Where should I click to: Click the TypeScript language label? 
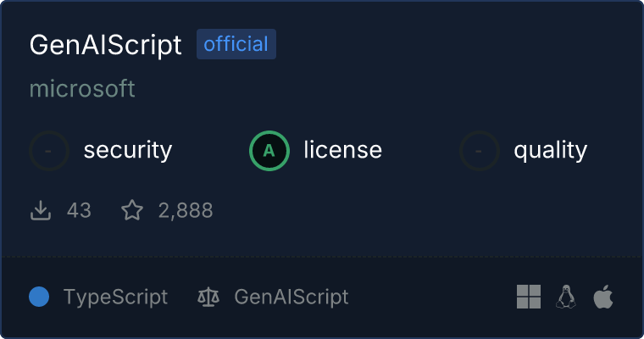(115, 297)
